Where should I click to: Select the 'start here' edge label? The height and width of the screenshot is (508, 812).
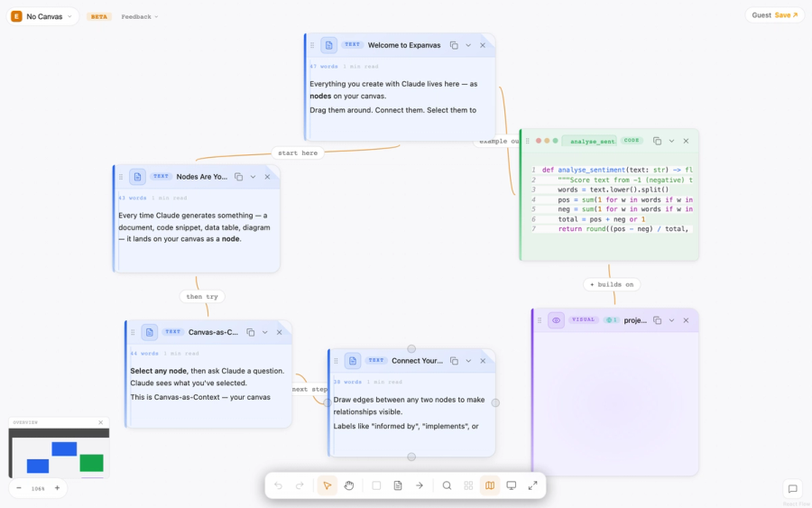click(298, 152)
